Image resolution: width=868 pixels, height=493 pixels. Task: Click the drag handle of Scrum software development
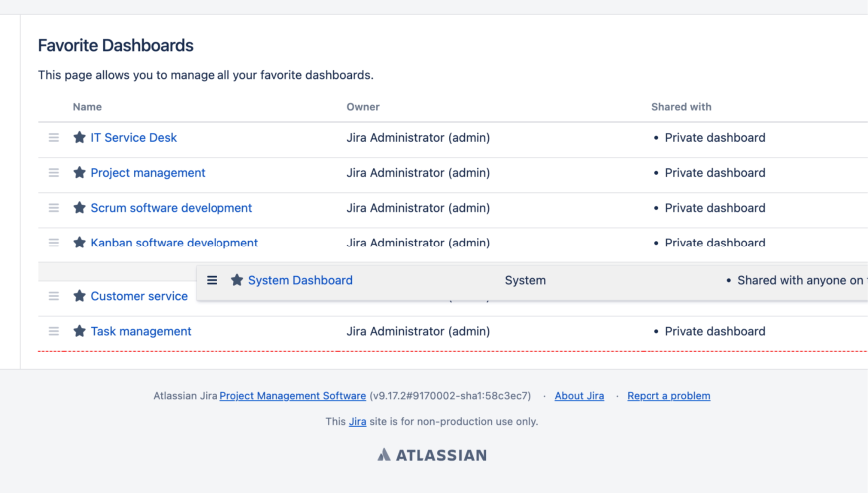pyautogui.click(x=54, y=208)
